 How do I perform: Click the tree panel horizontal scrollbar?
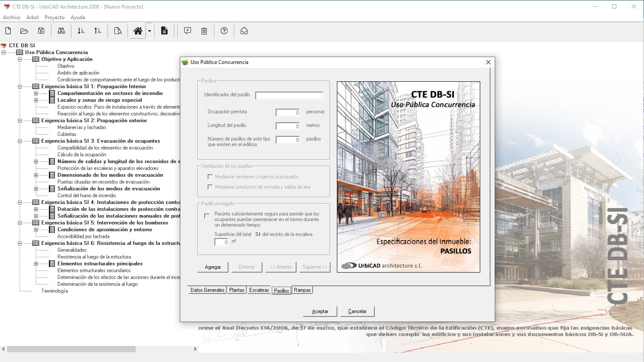pos(71,349)
